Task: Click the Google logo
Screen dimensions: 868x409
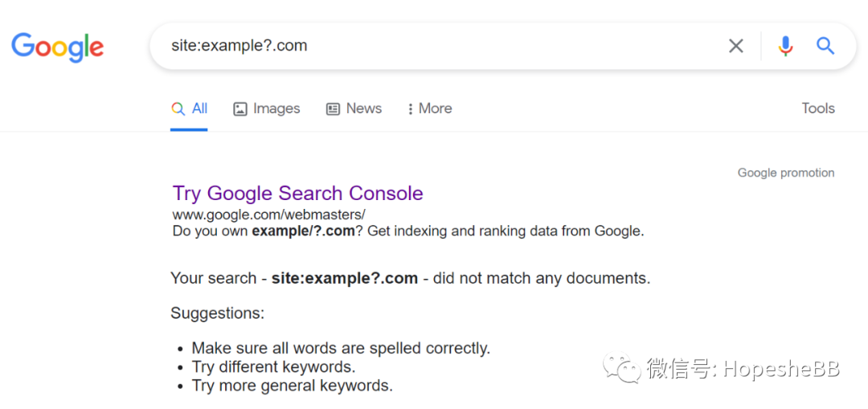Action: pyautogui.click(x=57, y=47)
